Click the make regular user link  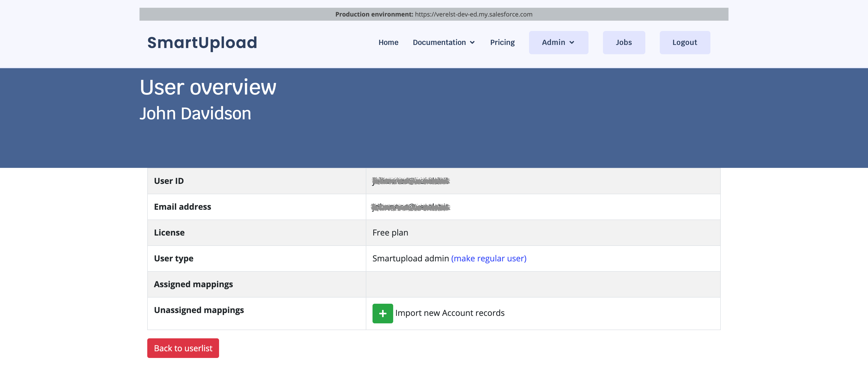click(x=489, y=259)
